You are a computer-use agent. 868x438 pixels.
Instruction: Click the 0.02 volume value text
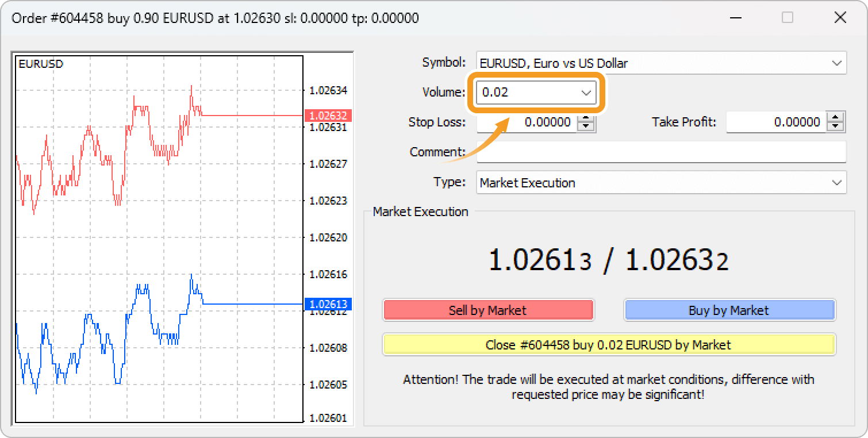496,93
